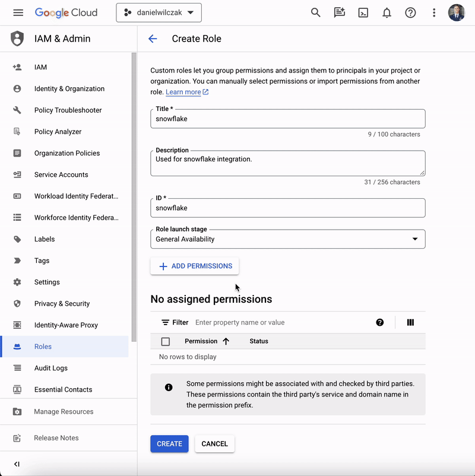Click the Google Cloud logo
Viewport: 475px width, 476px height.
[66, 12]
